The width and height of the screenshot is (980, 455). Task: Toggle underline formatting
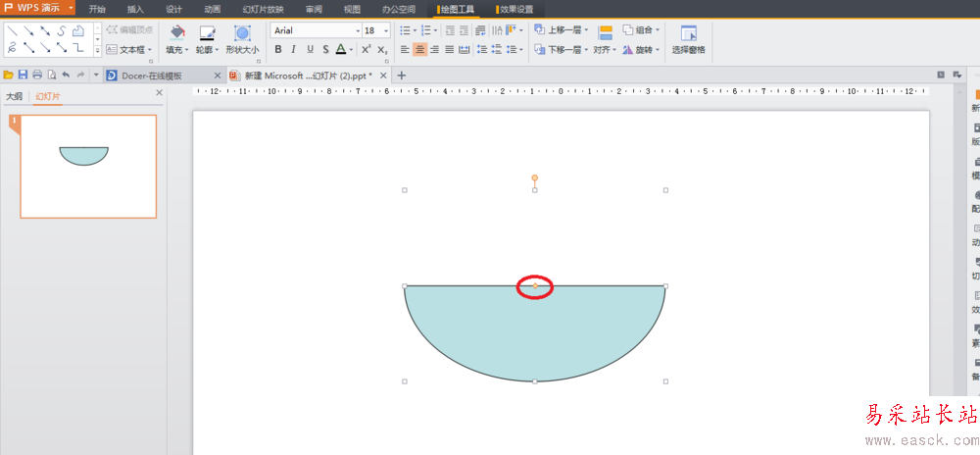click(310, 49)
